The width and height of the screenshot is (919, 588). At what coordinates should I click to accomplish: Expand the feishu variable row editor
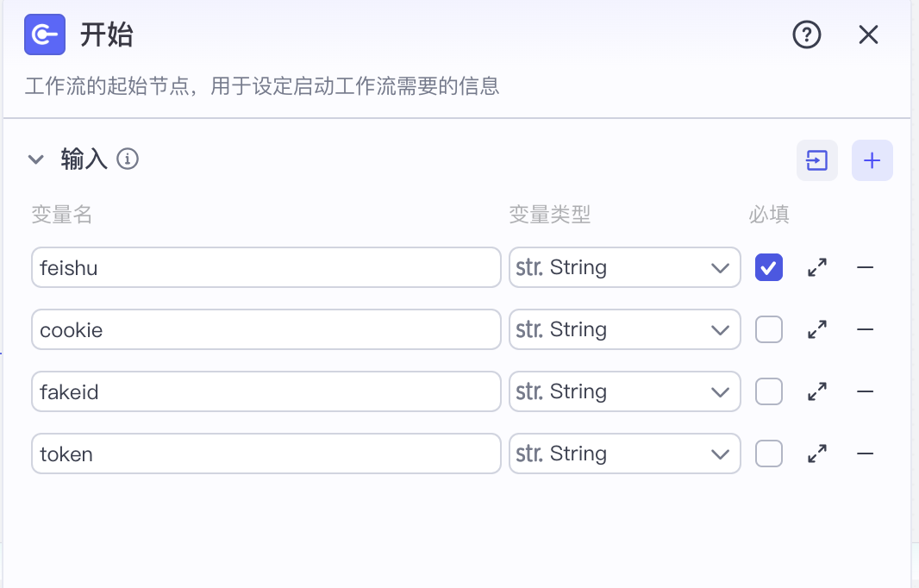817,267
